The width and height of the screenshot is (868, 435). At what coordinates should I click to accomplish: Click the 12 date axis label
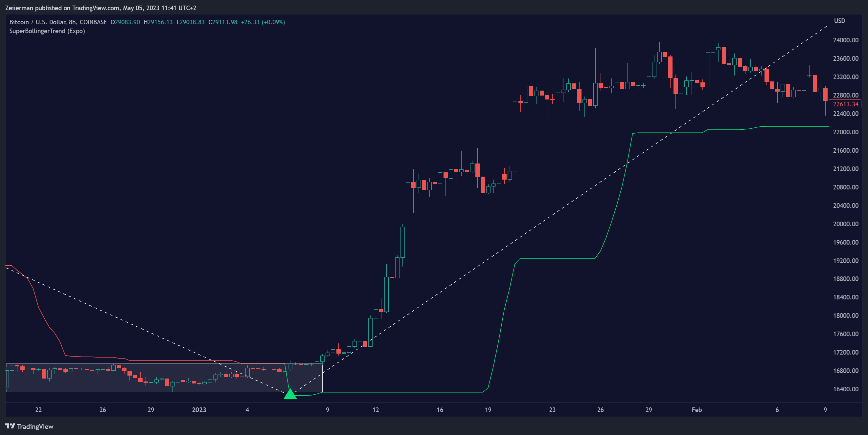[x=376, y=410]
